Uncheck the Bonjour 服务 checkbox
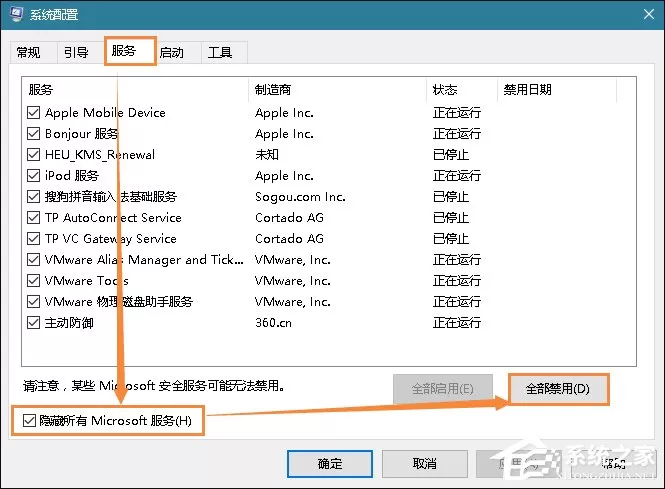The height and width of the screenshot is (489, 665). click(34, 134)
